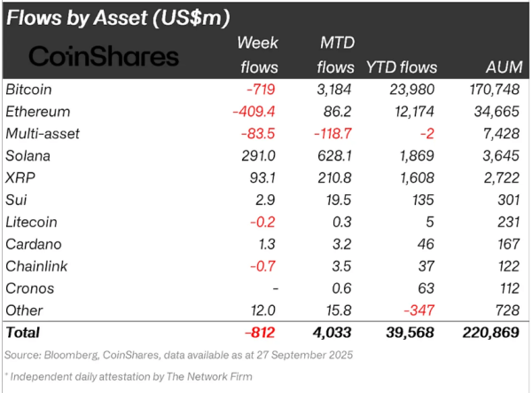Click the Sui row label
532x393 pixels.
click(17, 200)
